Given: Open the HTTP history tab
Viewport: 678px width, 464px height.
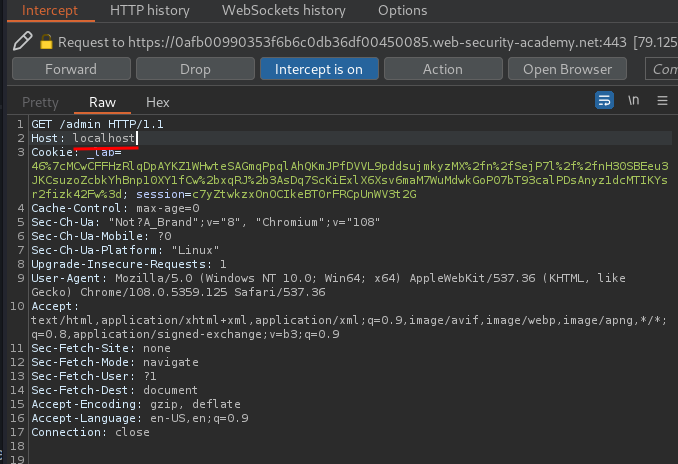Looking at the screenshot, I should tap(150, 10).
